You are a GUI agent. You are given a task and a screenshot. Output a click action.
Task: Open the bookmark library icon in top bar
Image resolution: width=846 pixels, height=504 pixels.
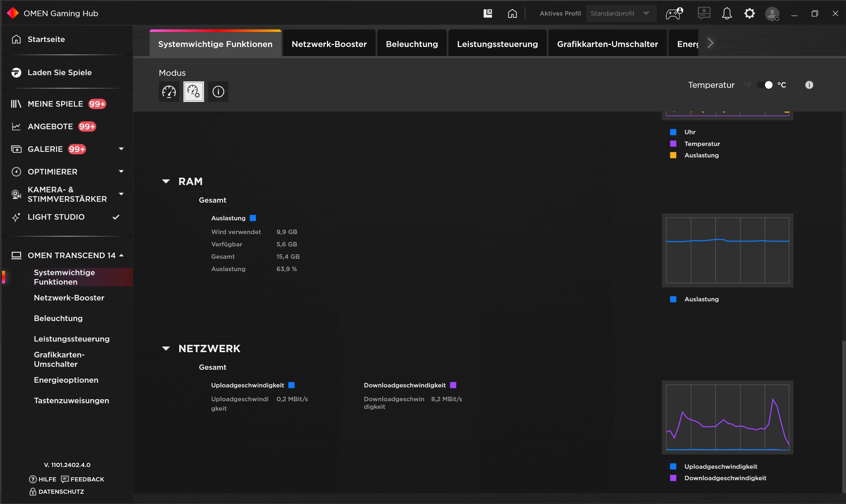click(x=488, y=13)
